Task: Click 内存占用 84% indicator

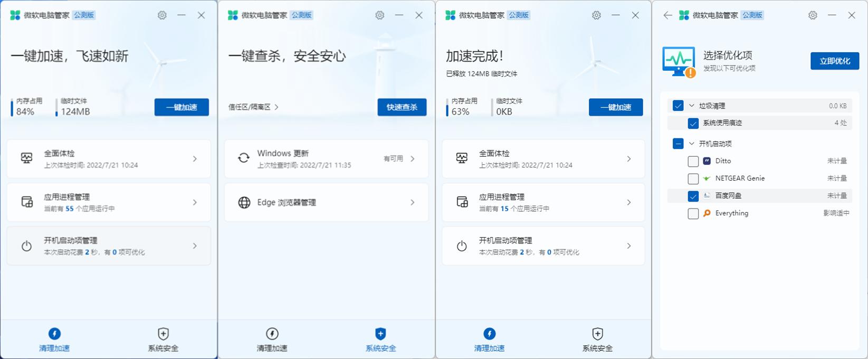Action: (27, 107)
